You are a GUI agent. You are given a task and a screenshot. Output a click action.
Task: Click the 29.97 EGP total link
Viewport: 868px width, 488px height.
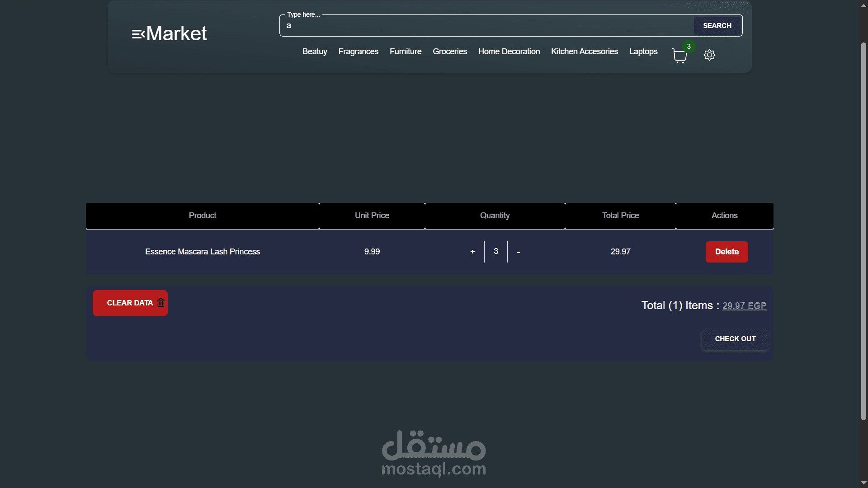coord(744,306)
